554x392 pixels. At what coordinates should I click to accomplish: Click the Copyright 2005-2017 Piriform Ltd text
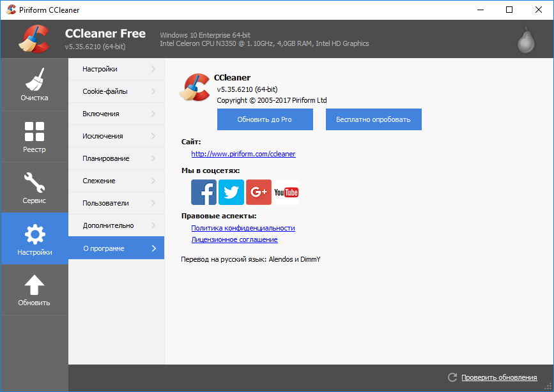point(272,100)
